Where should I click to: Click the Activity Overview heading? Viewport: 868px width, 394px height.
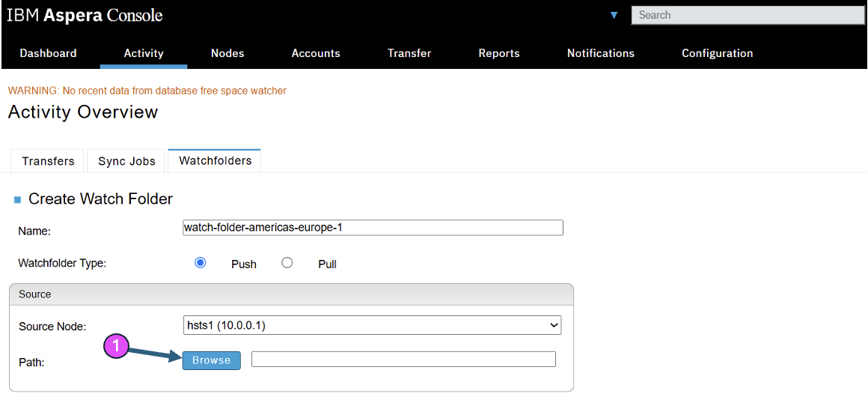(83, 112)
